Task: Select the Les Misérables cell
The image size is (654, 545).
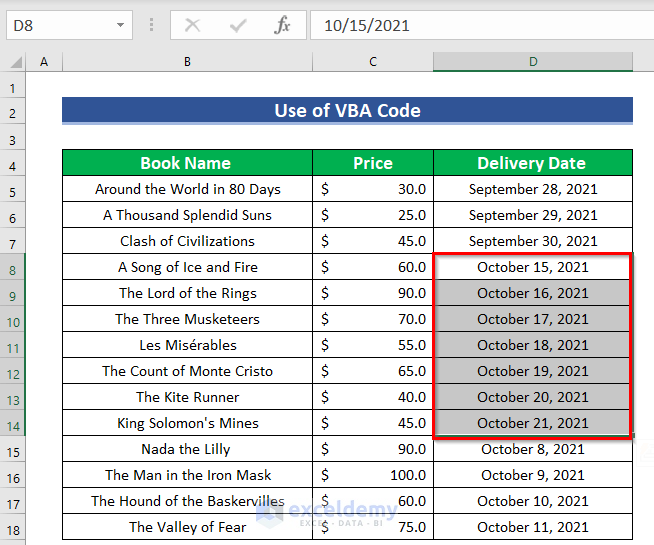Action: coord(187,345)
